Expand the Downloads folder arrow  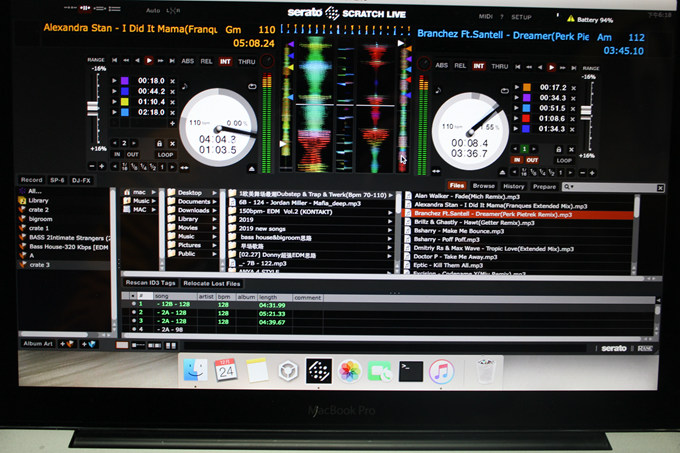(214, 210)
